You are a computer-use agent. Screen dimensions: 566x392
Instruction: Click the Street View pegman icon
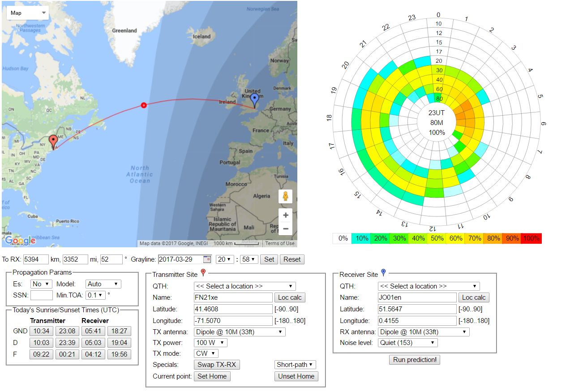click(x=285, y=197)
